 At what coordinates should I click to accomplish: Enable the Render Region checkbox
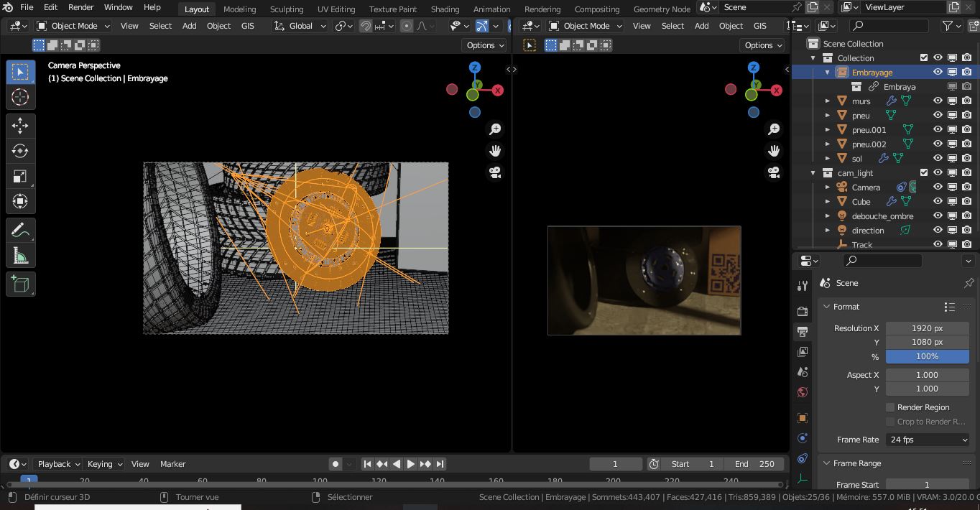tap(889, 407)
